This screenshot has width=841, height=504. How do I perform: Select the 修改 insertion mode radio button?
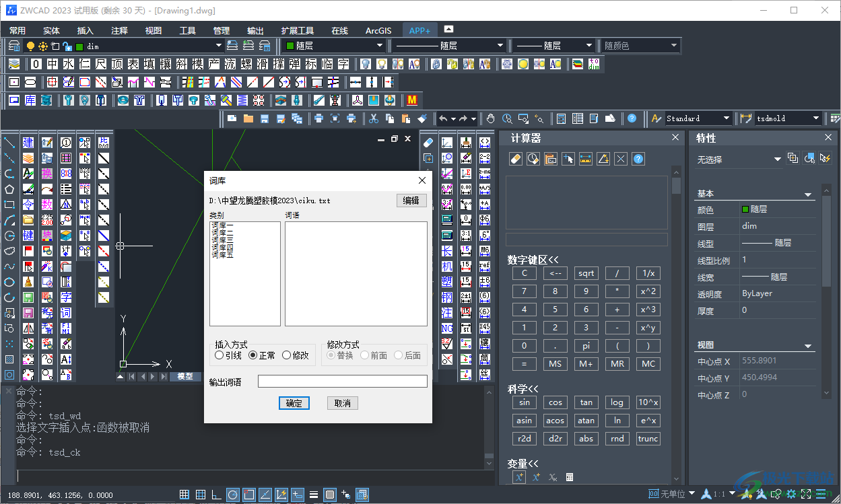287,355
